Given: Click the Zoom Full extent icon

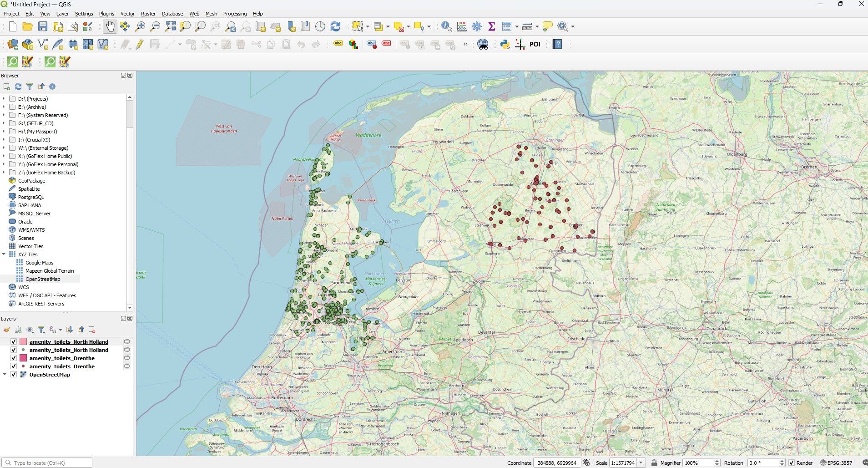Looking at the screenshot, I should pos(170,26).
